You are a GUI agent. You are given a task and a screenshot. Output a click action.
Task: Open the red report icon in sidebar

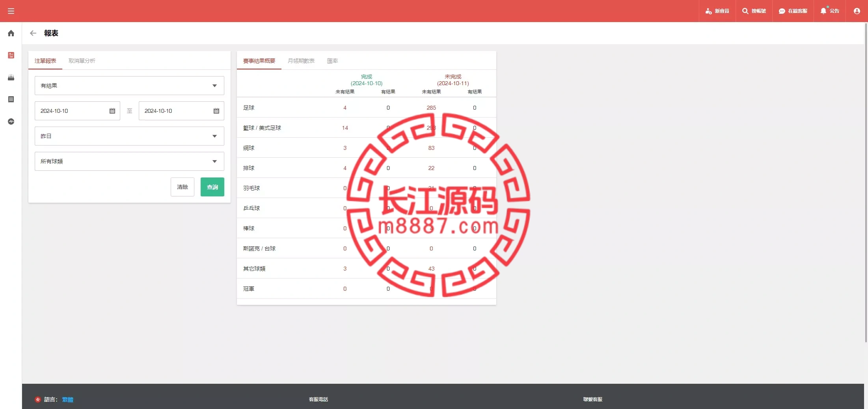click(11, 55)
